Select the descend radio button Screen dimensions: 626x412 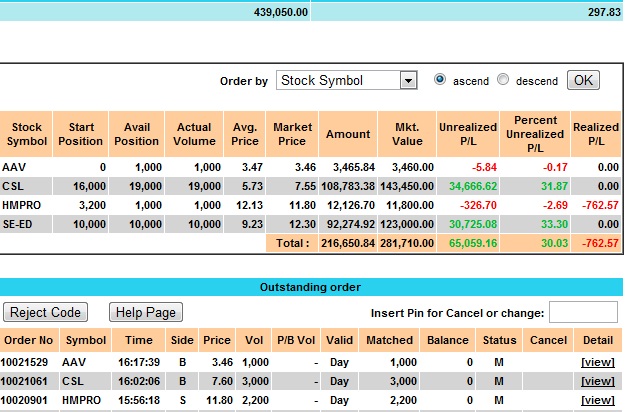point(503,80)
